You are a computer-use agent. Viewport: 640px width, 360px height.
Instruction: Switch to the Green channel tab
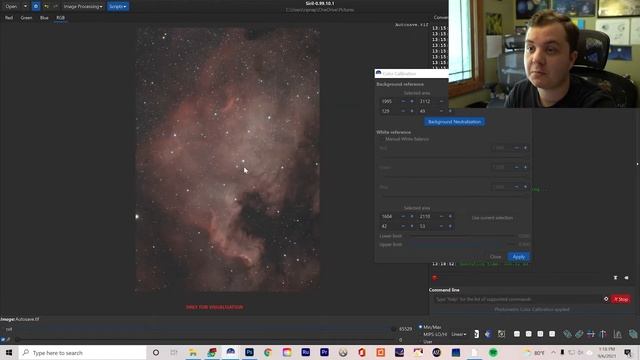(x=27, y=18)
